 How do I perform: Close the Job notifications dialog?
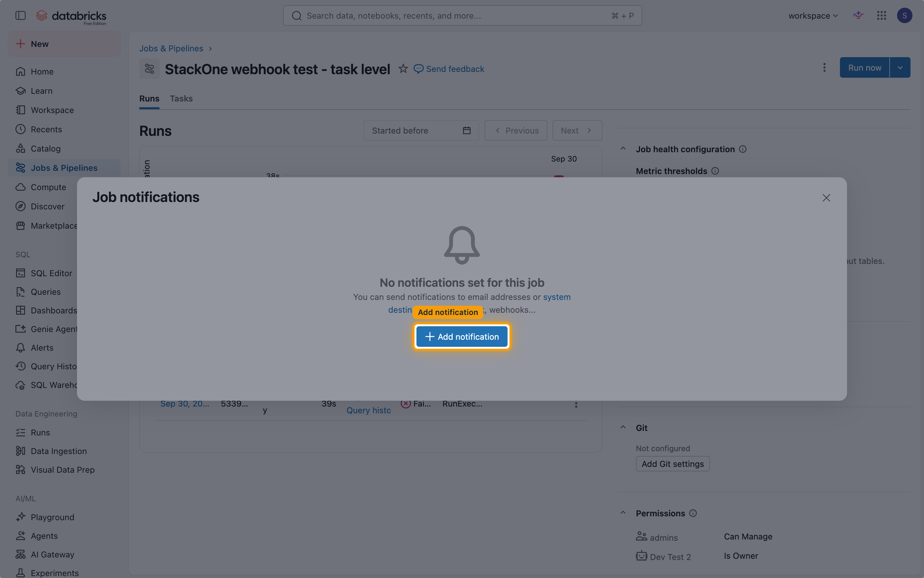826,197
